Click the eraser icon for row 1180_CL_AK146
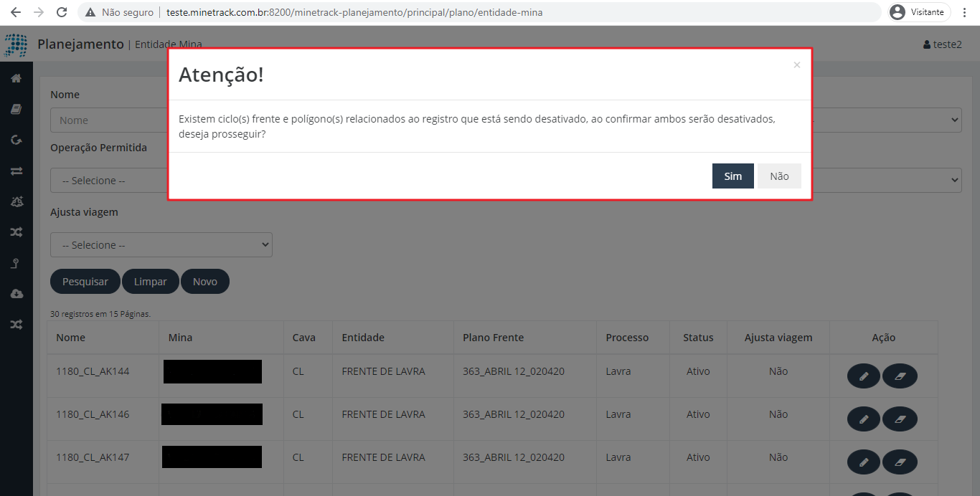The width and height of the screenshot is (980, 496). (x=900, y=419)
